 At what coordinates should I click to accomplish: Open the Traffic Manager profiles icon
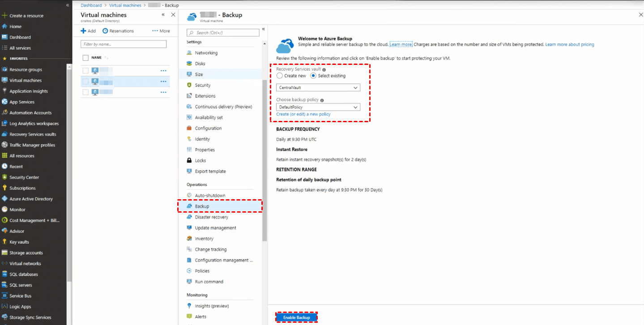4,145
